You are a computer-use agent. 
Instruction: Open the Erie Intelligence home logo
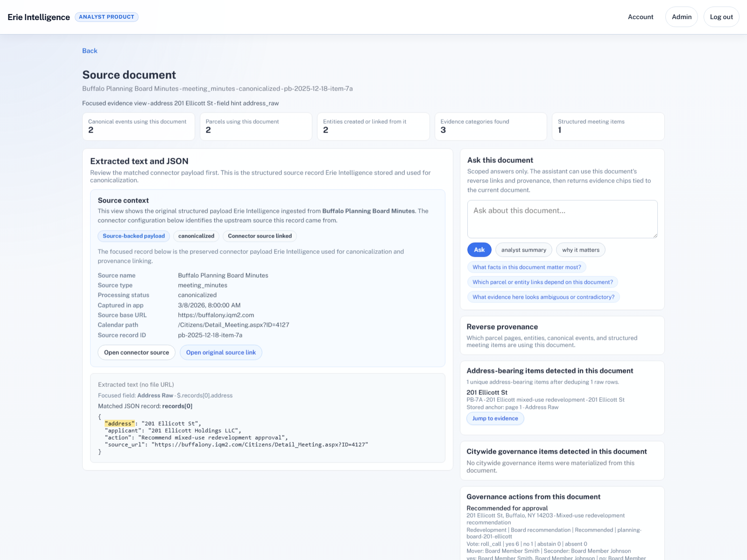click(38, 17)
